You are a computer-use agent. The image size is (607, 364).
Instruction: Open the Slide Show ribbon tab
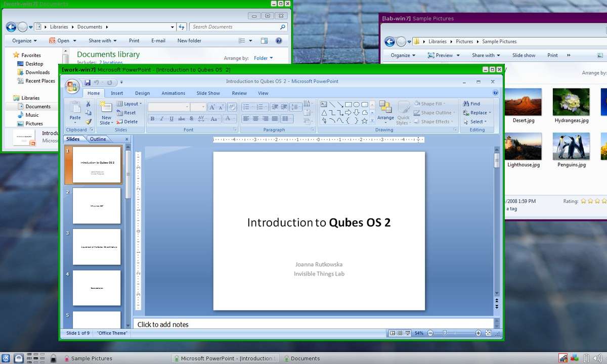[x=208, y=93]
